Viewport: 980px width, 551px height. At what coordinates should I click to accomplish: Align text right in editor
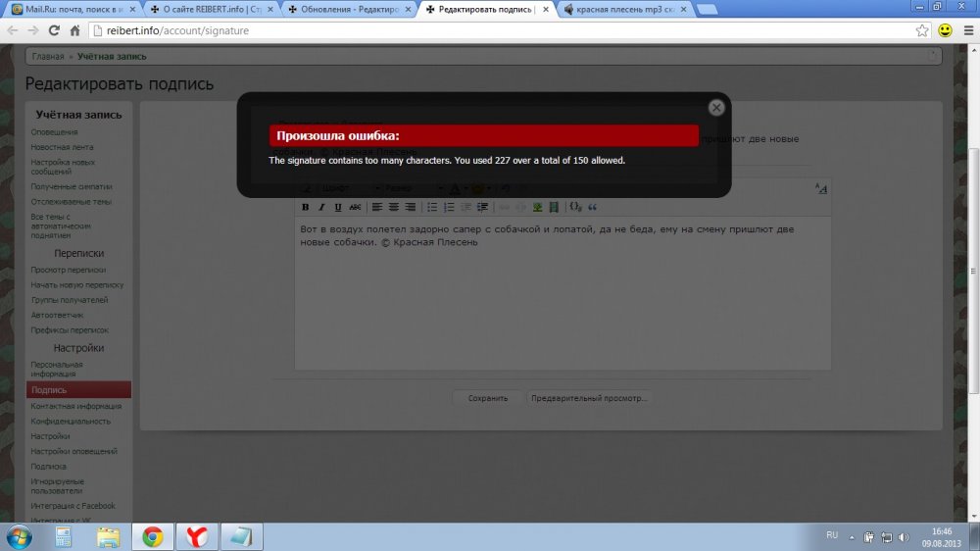tap(410, 207)
